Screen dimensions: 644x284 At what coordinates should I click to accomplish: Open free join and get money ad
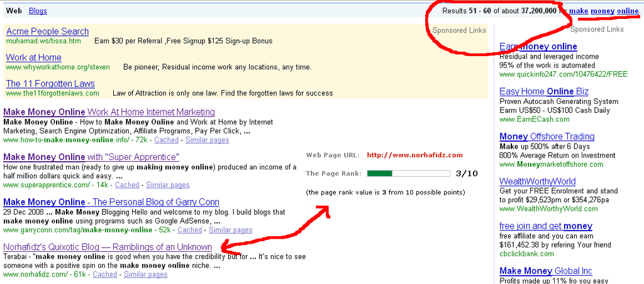pyautogui.click(x=546, y=226)
